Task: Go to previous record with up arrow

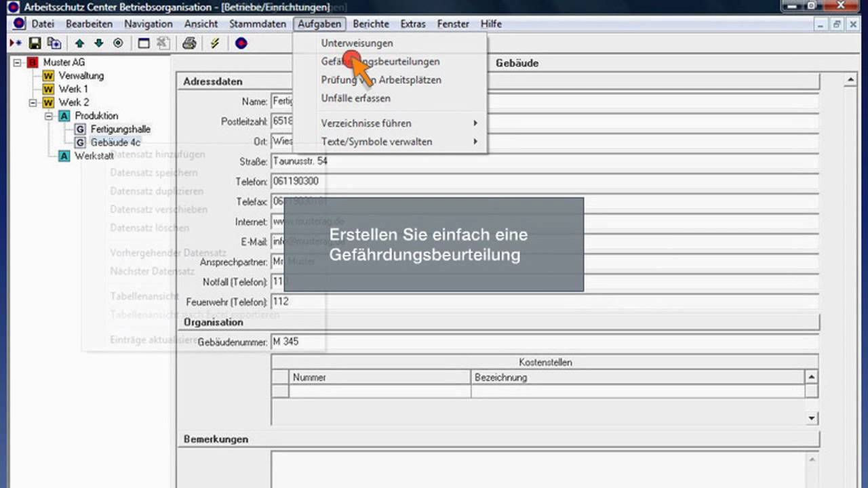Action: [80, 43]
